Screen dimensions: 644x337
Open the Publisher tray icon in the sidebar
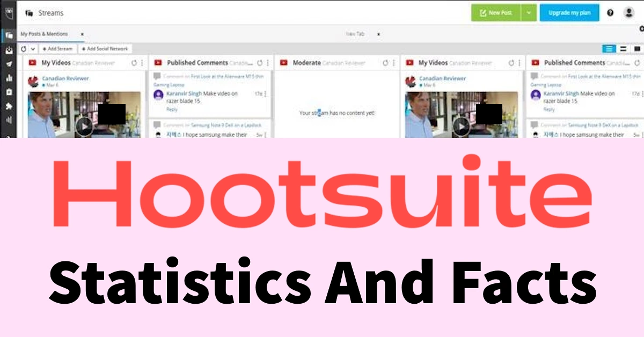point(9,50)
